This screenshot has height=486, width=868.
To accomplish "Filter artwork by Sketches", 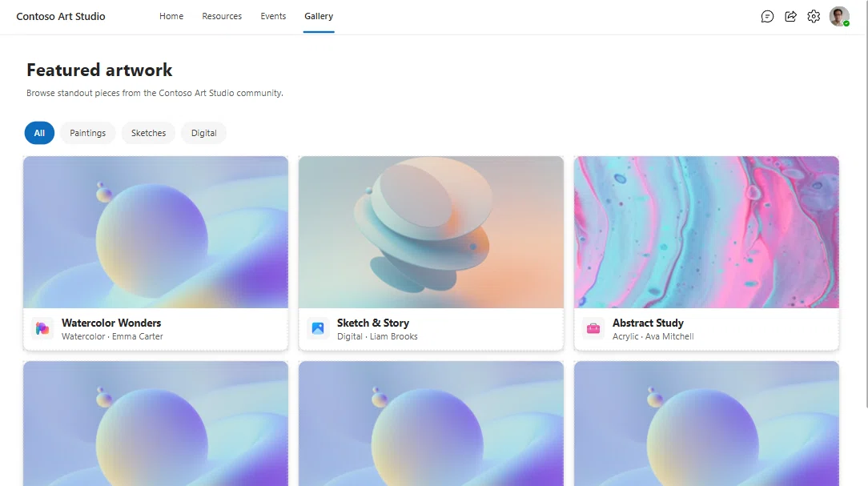I will click(x=148, y=133).
